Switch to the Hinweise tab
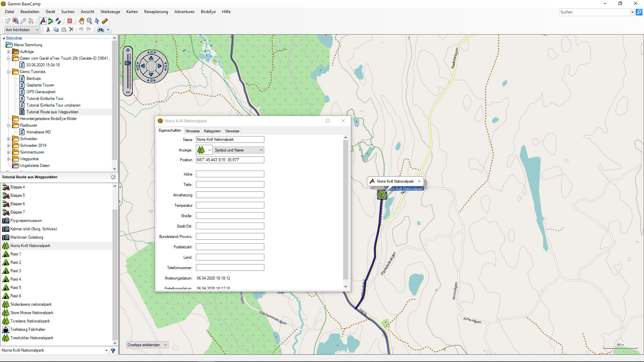644x362 pixels. 193,131
